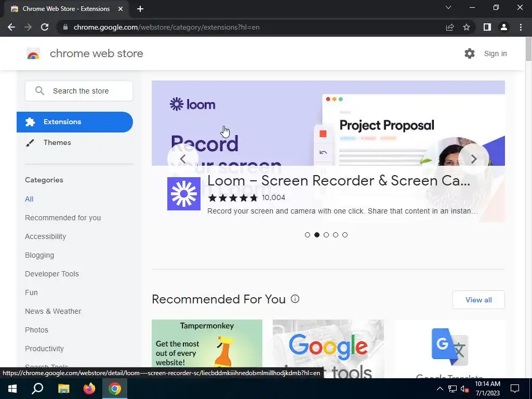Select the second carousel dot

[317, 235]
